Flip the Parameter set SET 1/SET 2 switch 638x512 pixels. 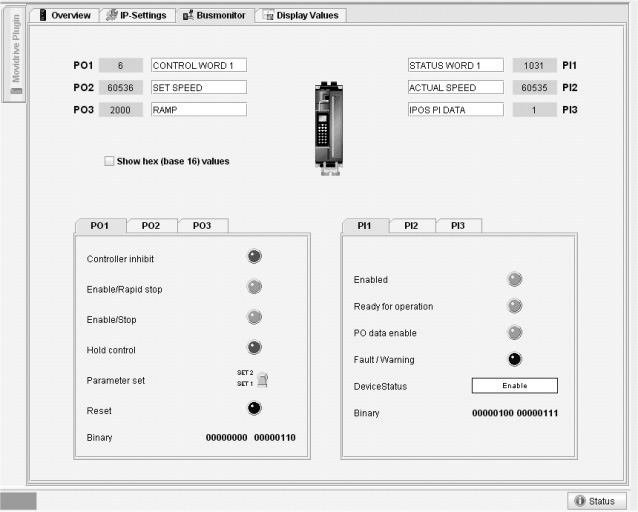262,380
